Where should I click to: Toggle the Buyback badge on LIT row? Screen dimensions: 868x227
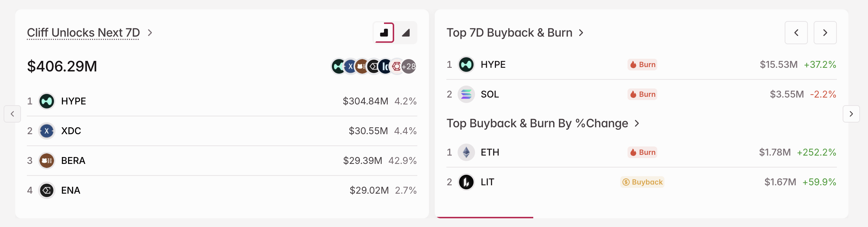tap(642, 182)
